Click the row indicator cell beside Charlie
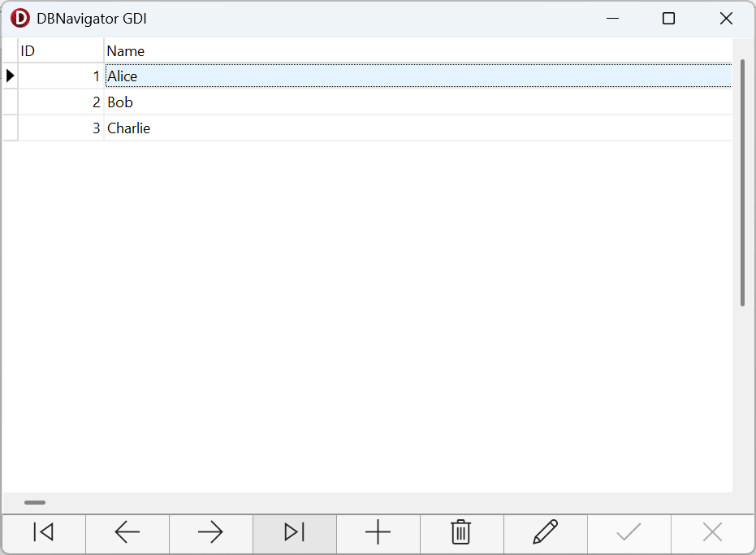 point(10,128)
